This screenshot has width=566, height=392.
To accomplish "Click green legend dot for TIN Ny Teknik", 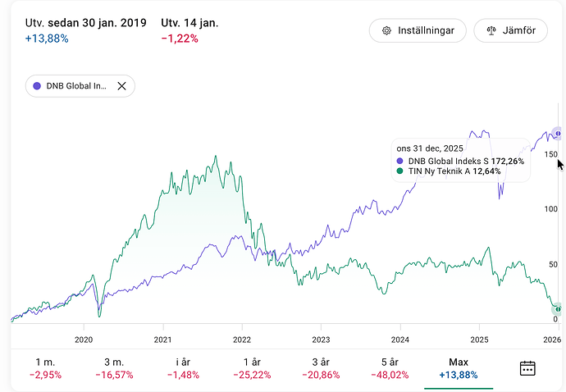I will pyautogui.click(x=400, y=171).
